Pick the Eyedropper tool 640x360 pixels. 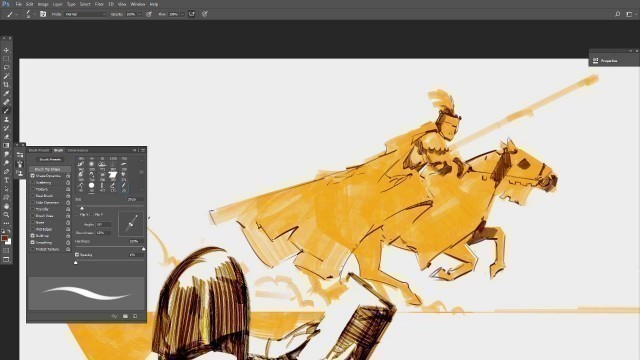click(x=6, y=93)
